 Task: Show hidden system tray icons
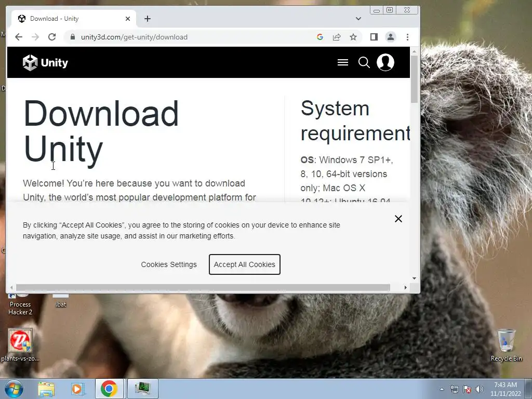tap(442, 389)
